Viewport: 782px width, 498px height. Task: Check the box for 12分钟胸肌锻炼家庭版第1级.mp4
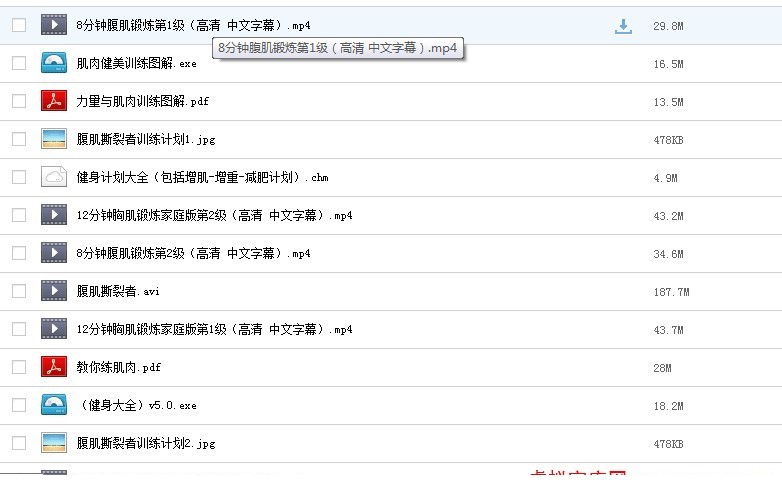(19, 329)
